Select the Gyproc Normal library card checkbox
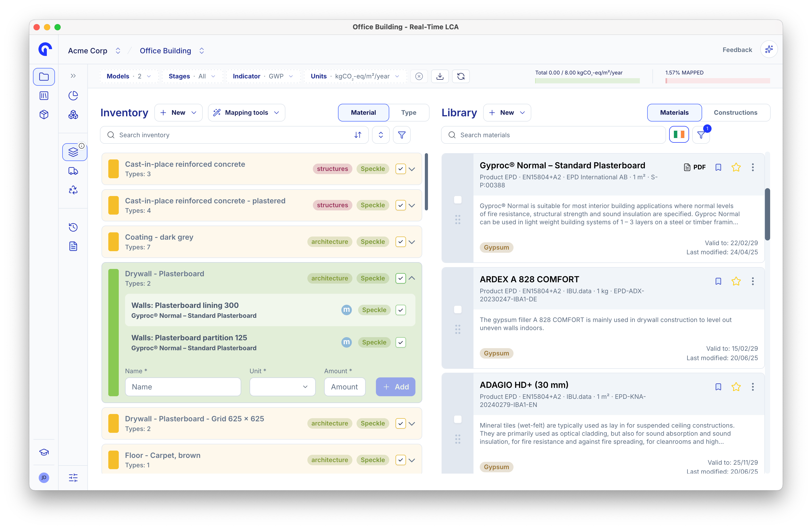This screenshot has height=529, width=812. click(458, 200)
